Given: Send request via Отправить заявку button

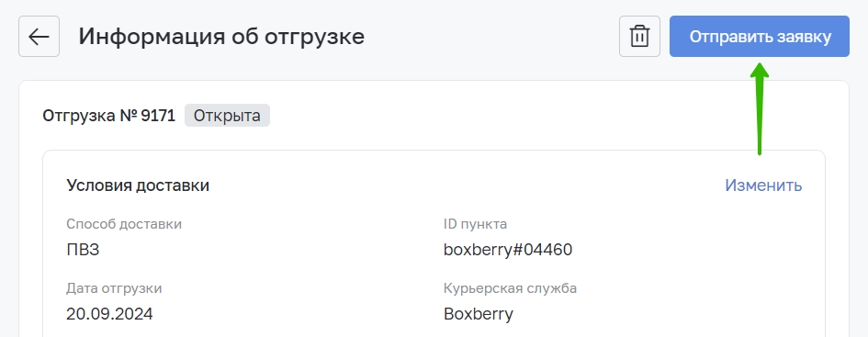Looking at the screenshot, I should coord(760,37).
